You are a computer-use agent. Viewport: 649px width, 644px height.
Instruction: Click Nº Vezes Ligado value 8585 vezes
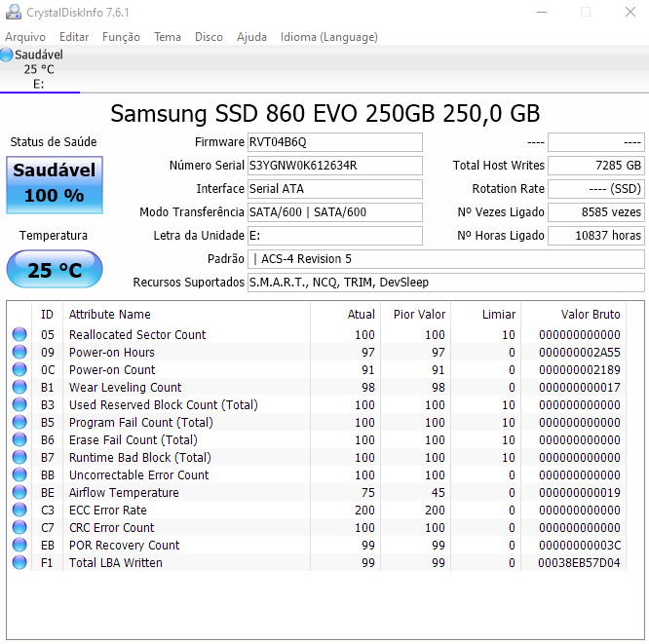tap(596, 212)
